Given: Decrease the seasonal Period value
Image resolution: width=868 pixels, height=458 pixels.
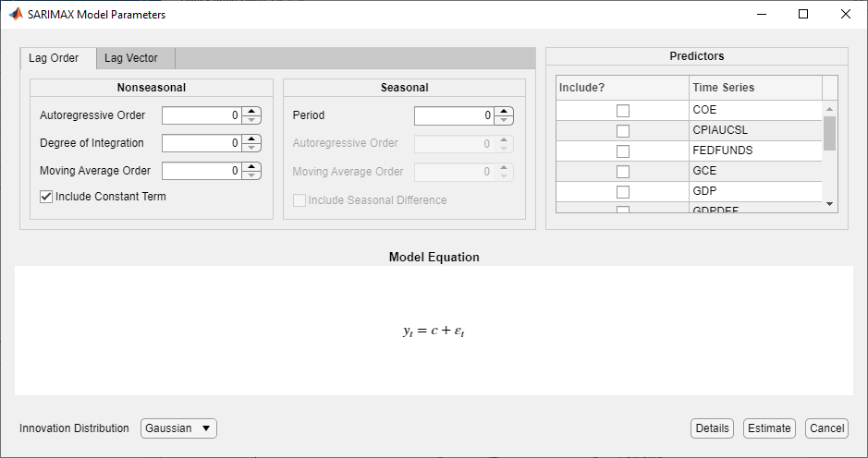Looking at the screenshot, I should [x=503, y=120].
